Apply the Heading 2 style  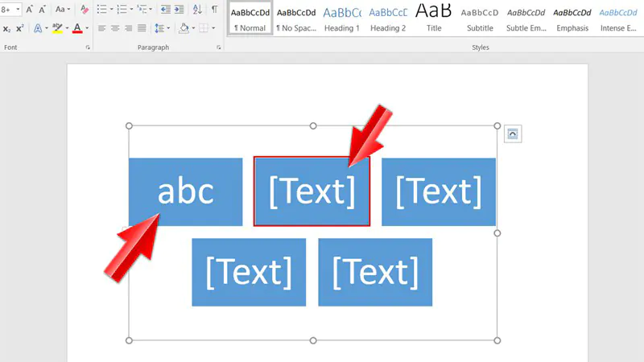pyautogui.click(x=388, y=19)
